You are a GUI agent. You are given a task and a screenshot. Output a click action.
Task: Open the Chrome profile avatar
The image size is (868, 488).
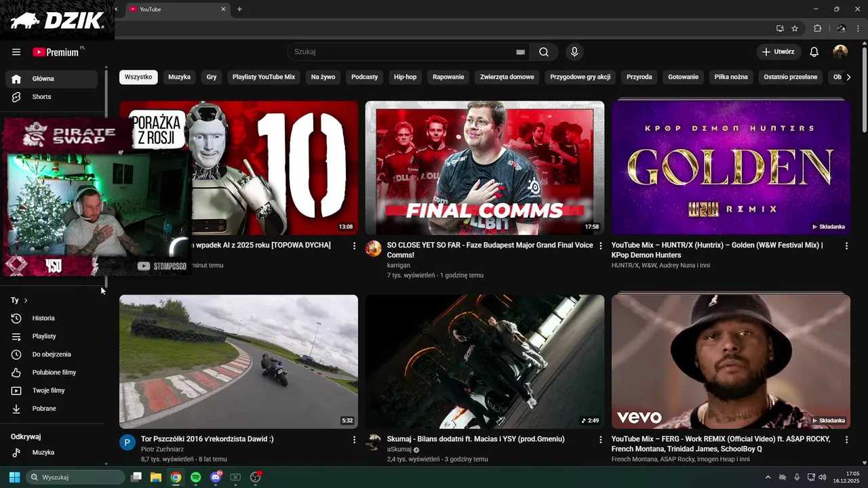842,28
